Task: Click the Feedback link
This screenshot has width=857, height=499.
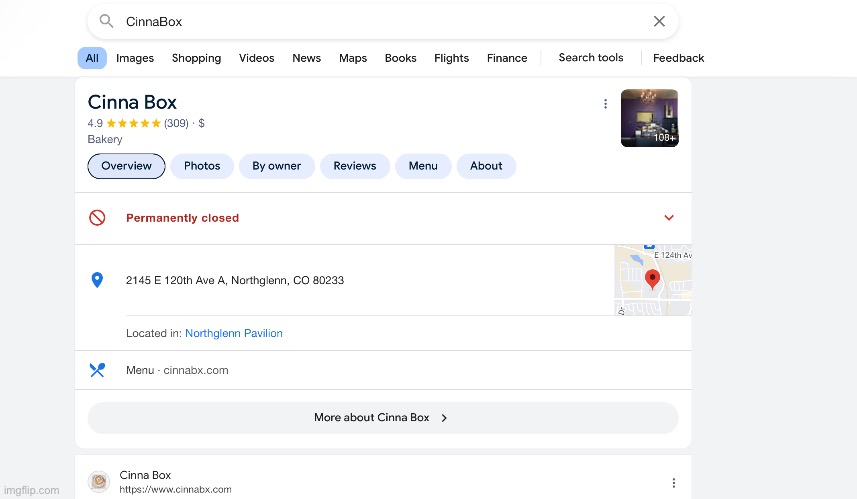Action: (x=678, y=58)
